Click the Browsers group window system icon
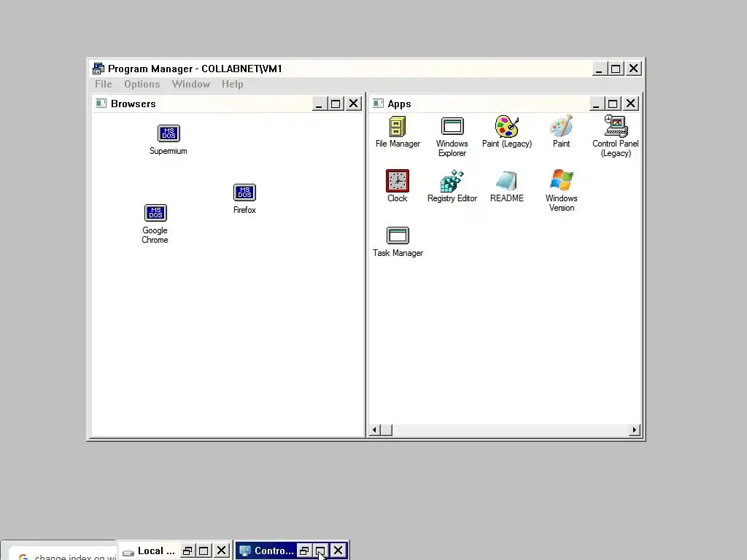 [x=101, y=104]
